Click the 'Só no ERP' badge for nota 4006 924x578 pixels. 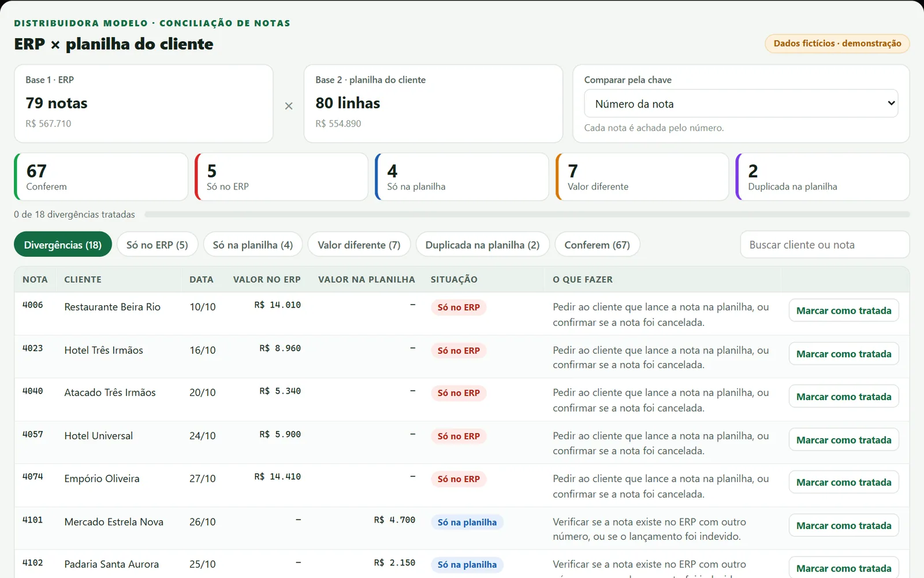(459, 307)
